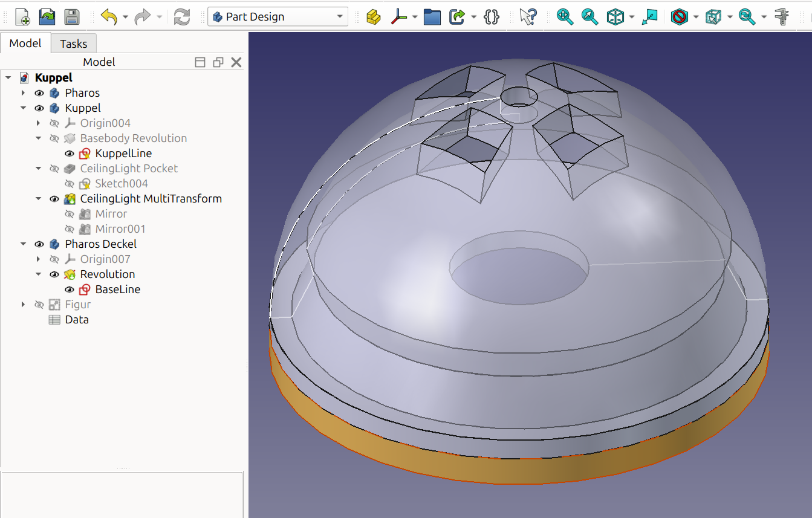This screenshot has height=518, width=812.
Task: Open the Part Design workbench dropdown
Action: [x=278, y=17]
